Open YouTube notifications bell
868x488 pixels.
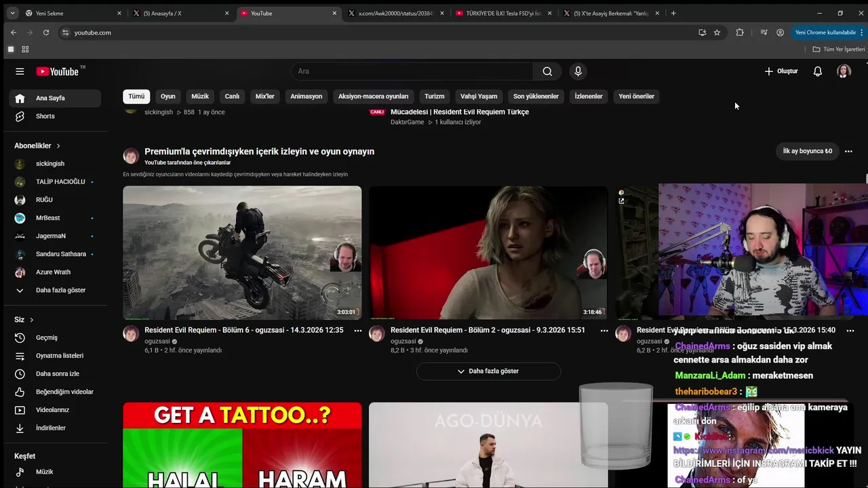click(818, 71)
